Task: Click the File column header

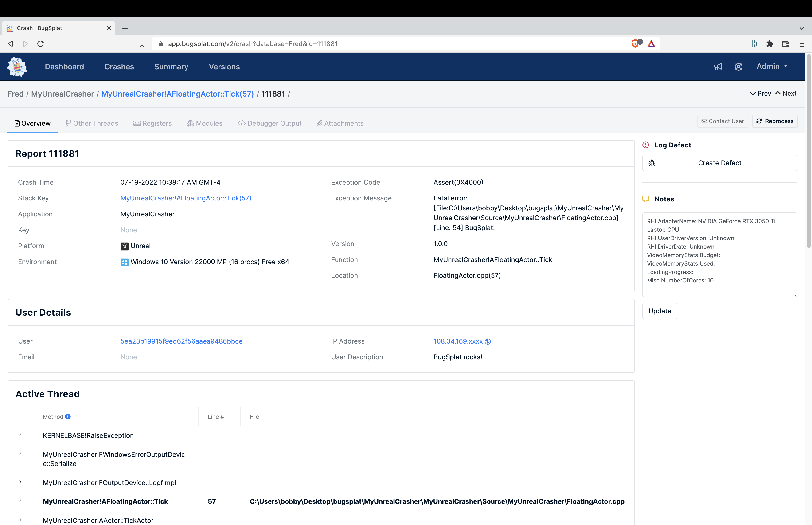Action: coord(254,417)
